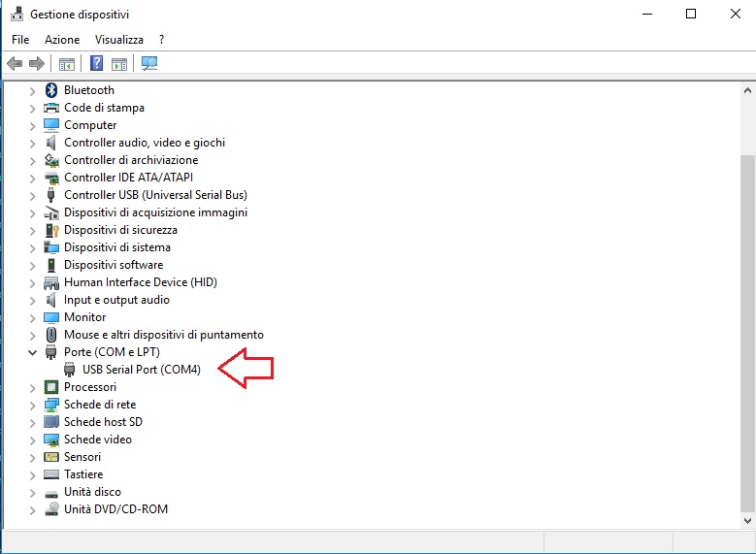
Task: Click the USB plug icon for Controller USB
Action: point(51,195)
